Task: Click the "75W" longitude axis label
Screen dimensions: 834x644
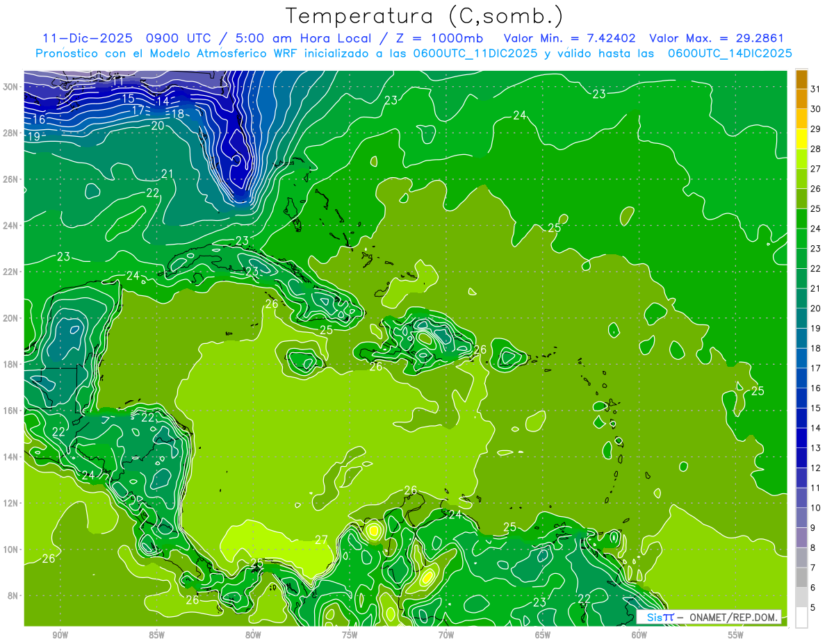Action: click(x=350, y=635)
